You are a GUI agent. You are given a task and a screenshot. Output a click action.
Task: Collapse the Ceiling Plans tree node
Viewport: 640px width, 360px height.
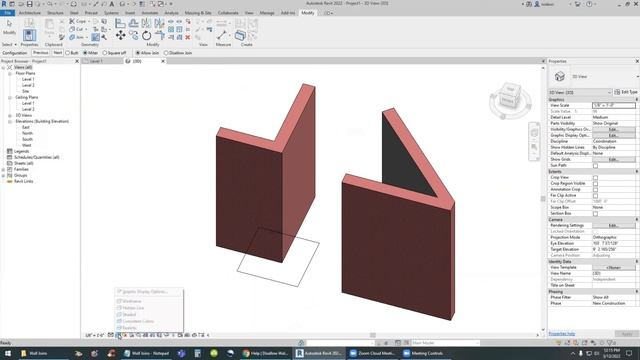pos(10,98)
